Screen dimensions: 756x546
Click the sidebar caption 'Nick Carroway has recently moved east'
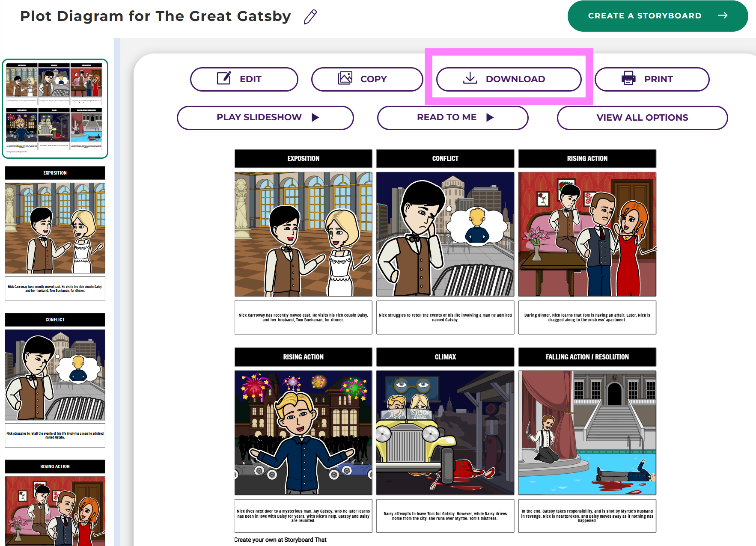(x=55, y=289)
